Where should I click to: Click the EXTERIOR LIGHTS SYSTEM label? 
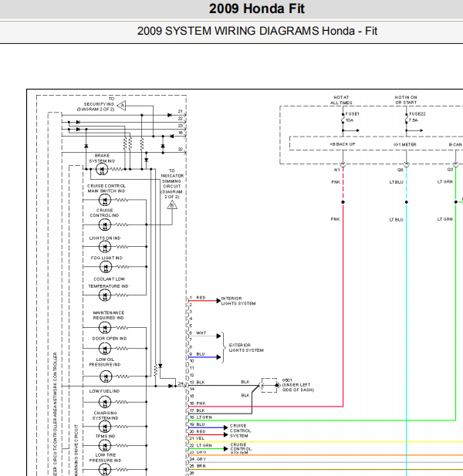pos(246,348)
